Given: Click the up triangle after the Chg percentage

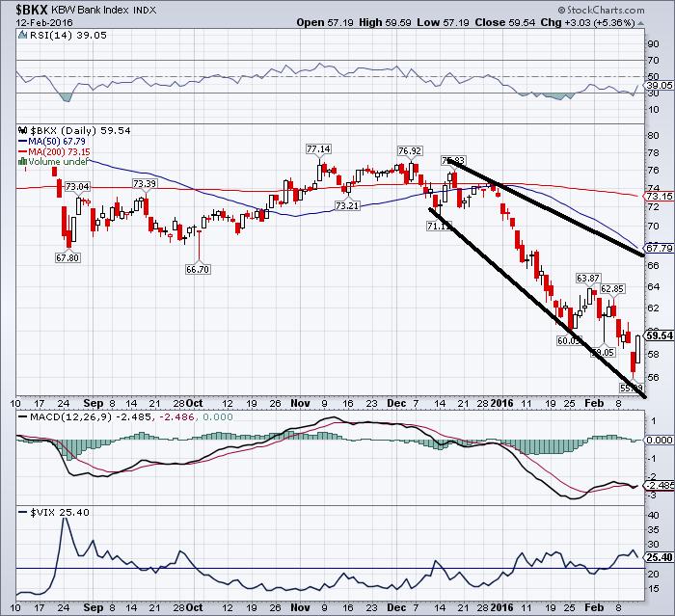Looking at the screenshot, I should click(x=640, y=23).
